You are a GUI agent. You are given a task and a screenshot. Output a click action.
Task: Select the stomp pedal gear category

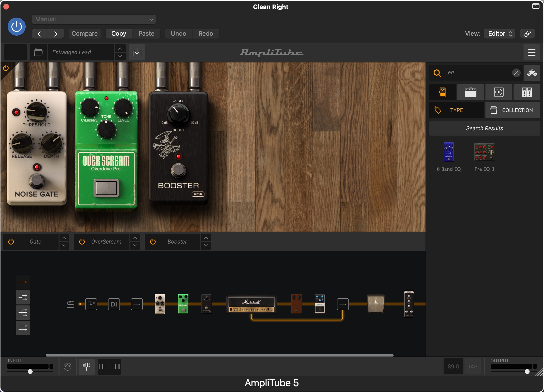443,92
